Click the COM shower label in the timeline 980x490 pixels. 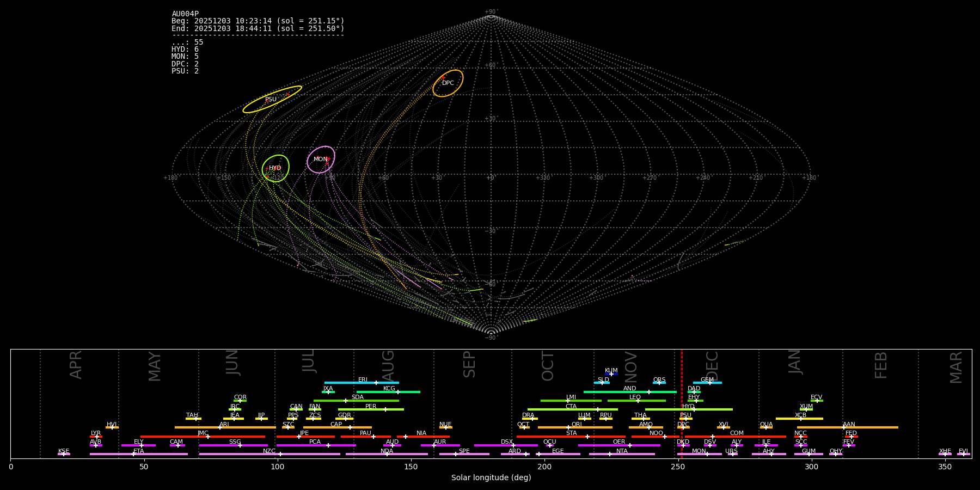click(737, 433)
